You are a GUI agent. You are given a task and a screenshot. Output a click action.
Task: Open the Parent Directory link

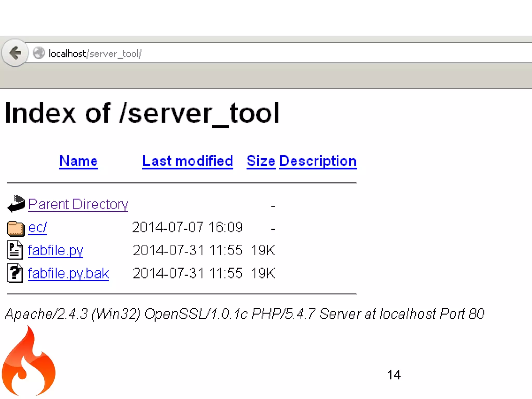(78, 204)
